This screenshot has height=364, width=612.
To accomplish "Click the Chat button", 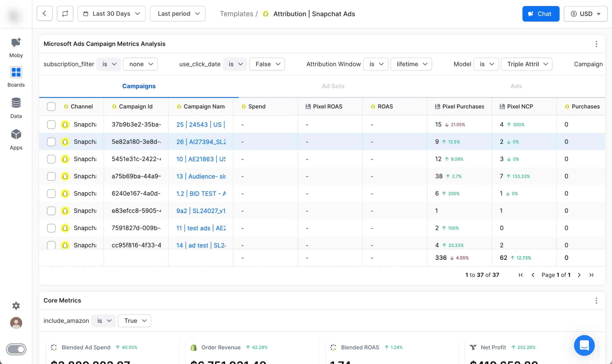I will coord(541,13).
